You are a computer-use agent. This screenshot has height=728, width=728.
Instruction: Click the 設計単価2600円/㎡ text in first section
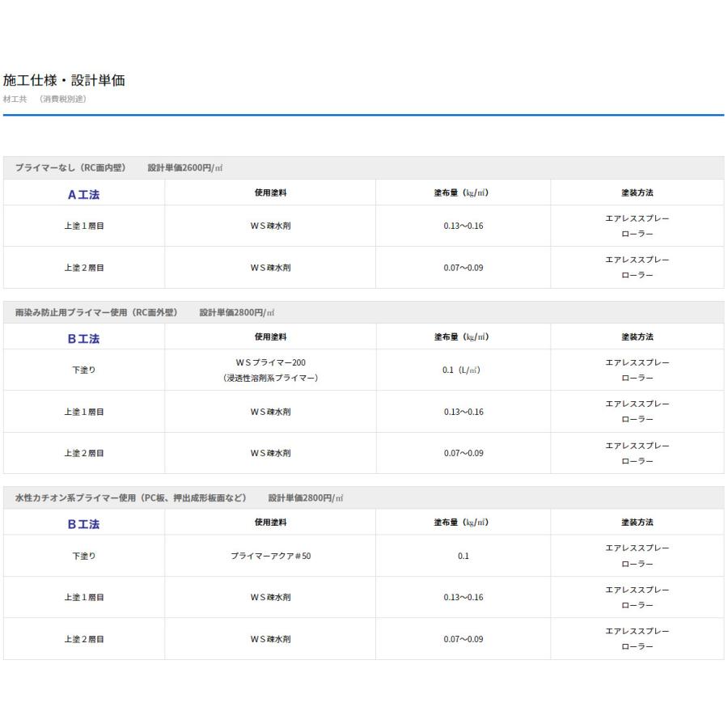pyautogui.click(x=184, y=167)
